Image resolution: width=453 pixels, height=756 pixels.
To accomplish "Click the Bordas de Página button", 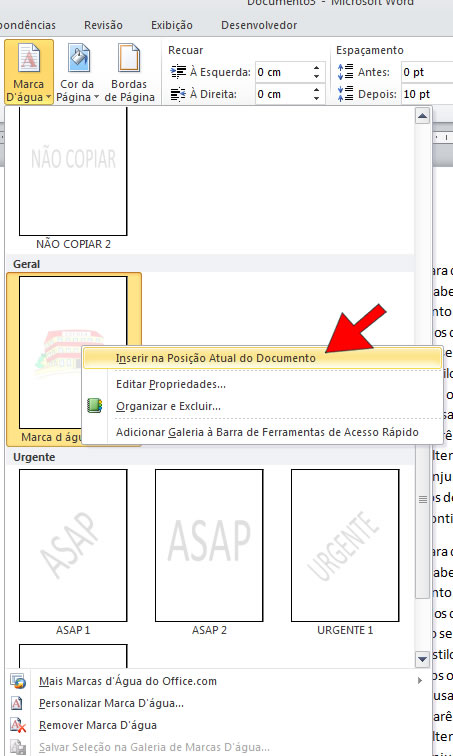I will (x=129, y=72).
